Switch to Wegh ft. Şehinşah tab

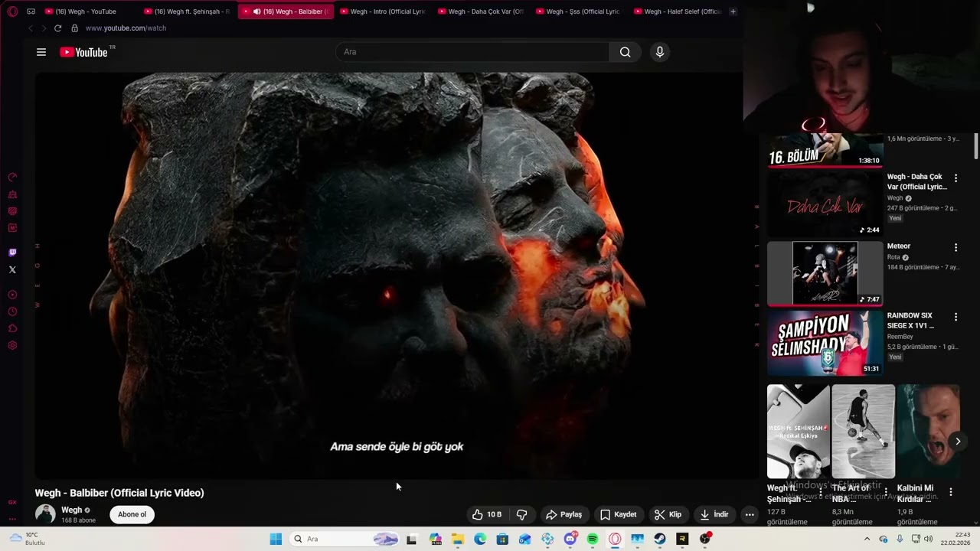(187, 11)
